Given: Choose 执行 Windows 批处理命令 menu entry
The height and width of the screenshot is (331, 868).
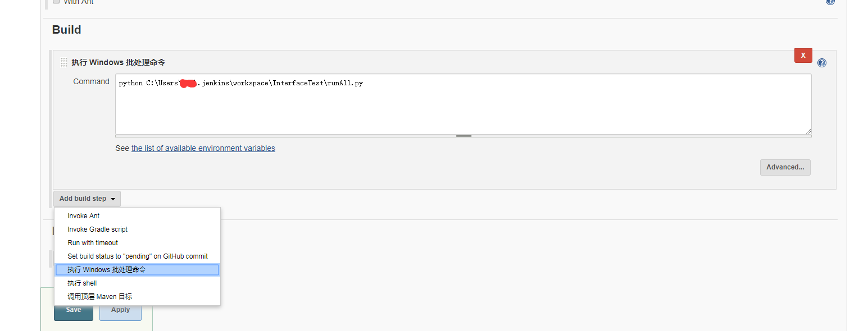Looking at the screenshot, I should pos(107,270).
